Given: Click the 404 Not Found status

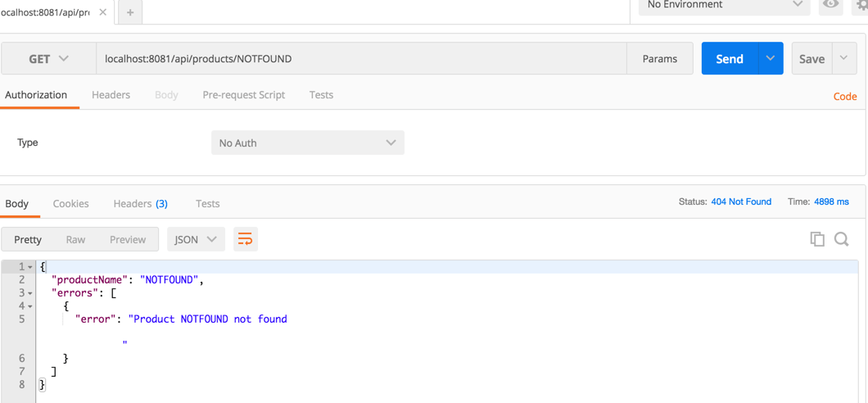Looking at the screenshot, I should [741, 201].
